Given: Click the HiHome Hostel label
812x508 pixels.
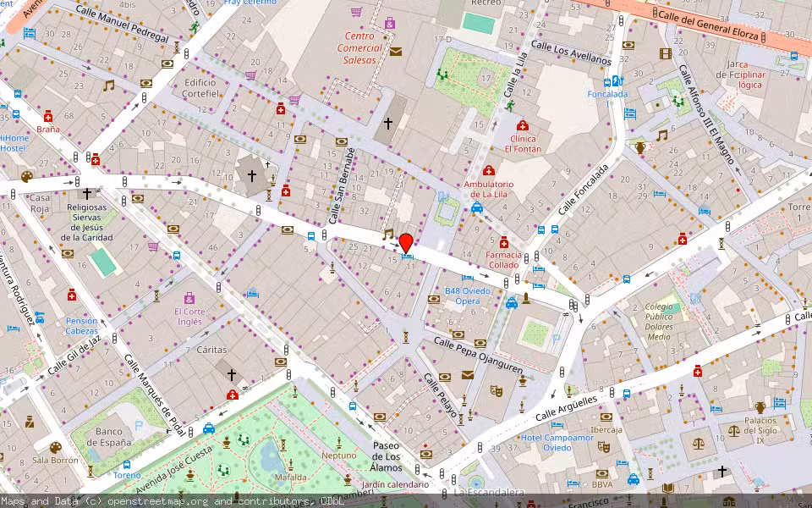Looking at the screenshot, I should click(14, 143).
